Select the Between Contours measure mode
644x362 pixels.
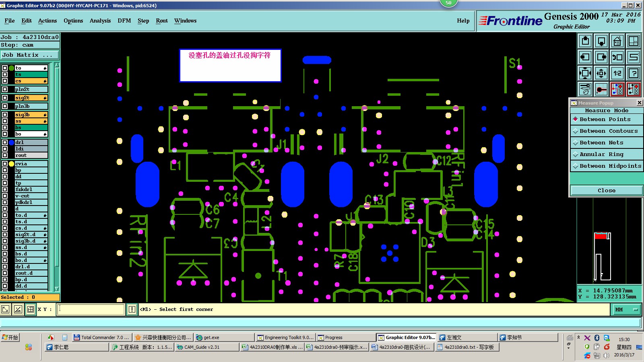click(607, 131)
